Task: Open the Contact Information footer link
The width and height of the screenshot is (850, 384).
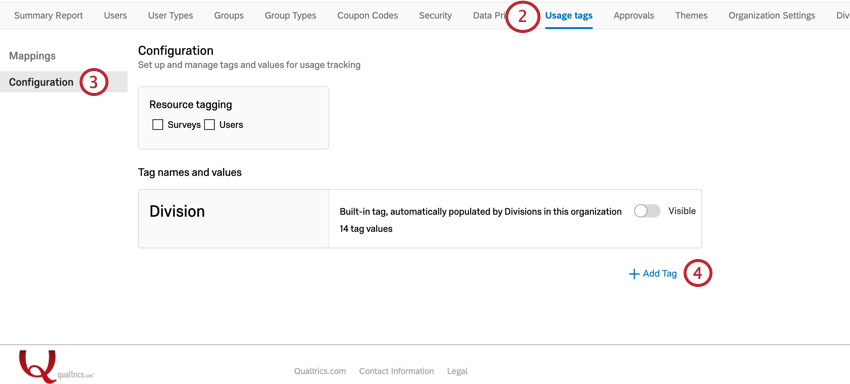Action: click(x=396, y=372)
